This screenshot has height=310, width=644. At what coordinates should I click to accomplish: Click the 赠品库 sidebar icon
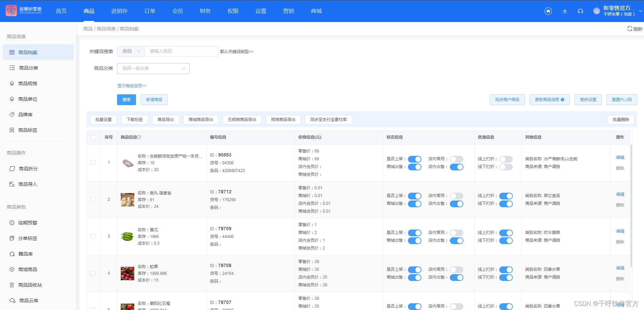coord(12,254)
